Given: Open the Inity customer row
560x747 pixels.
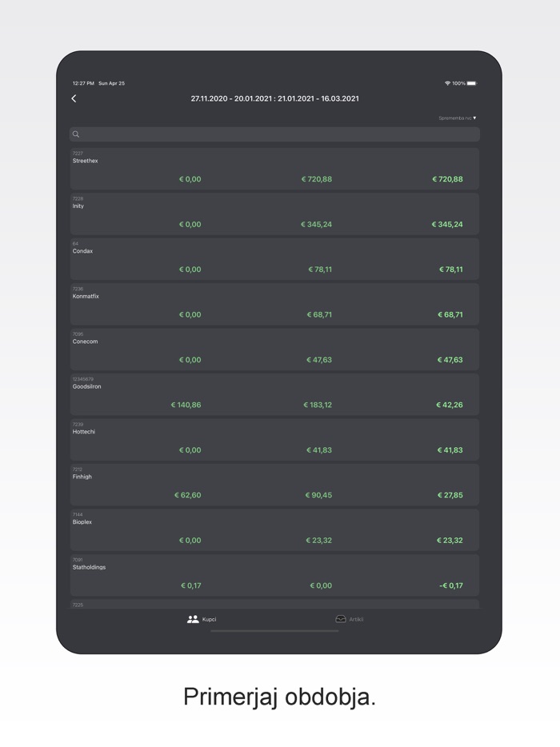Looking at the screenshot, I should pos(274,214).
